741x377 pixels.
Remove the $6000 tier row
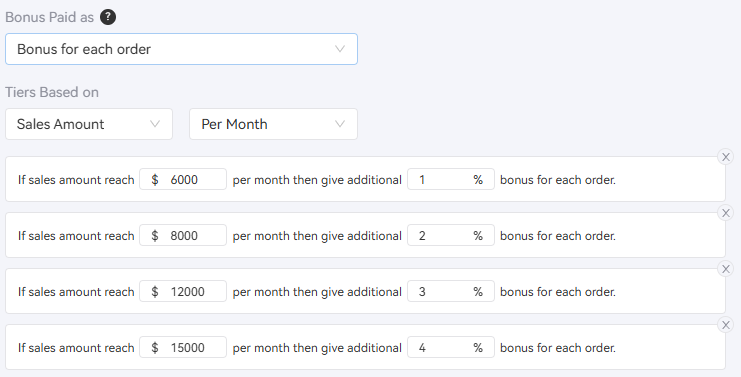click(726, 157)
